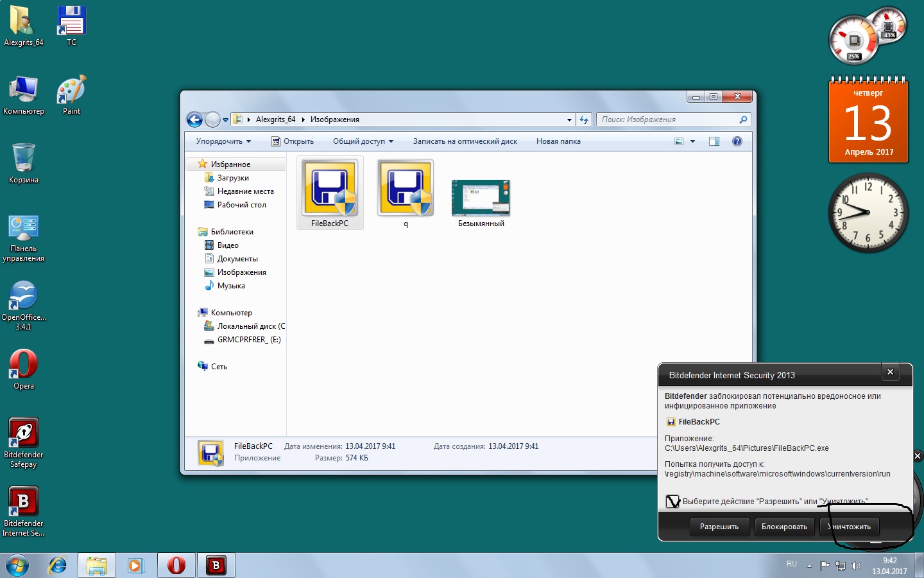Expand the change view options arrow
924x578 pixels.
pos(692,141)
